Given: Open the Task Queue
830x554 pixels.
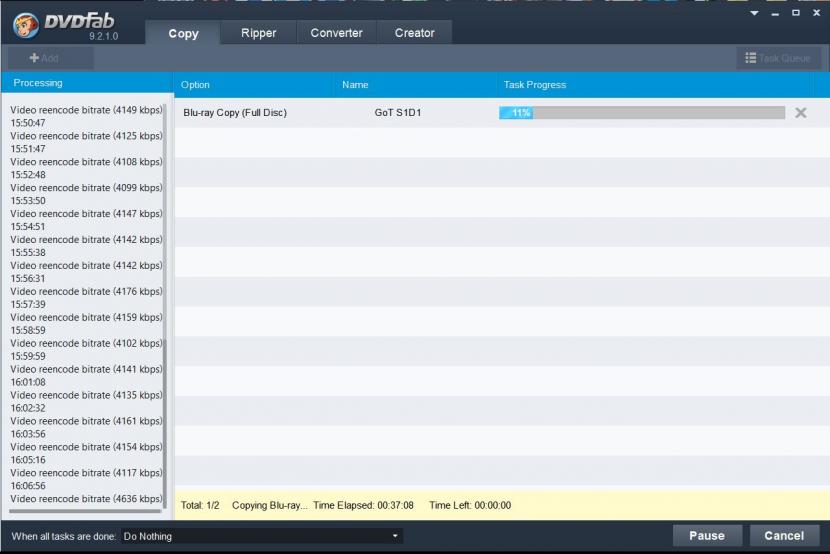Looking at the screenshot, I should (x=778, y=58).
